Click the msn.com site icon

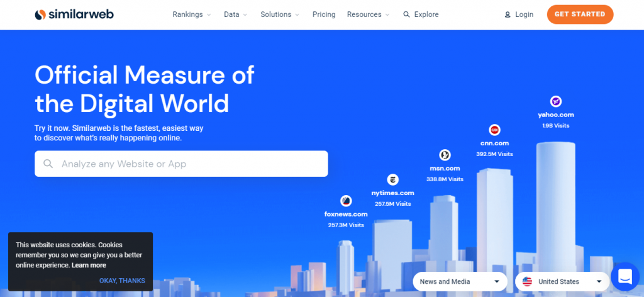coord(445,155)
